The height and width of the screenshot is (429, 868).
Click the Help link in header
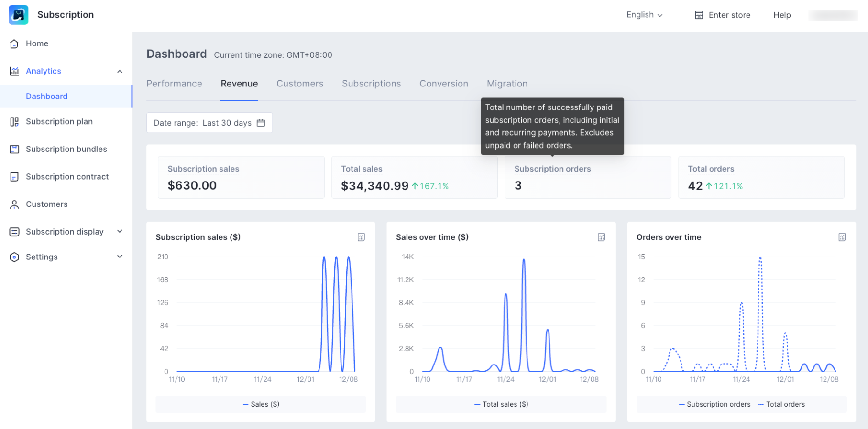click(782, 15)
